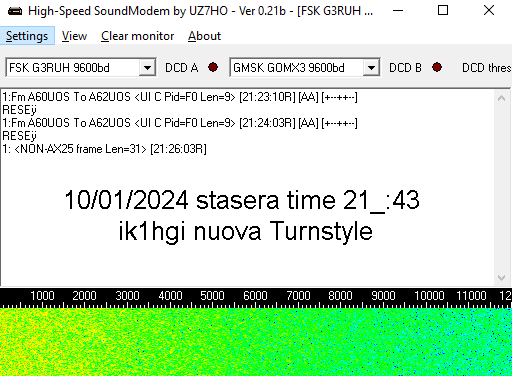The image size is (512, 376).
Task: Open the View menu
Action: click(x=74, y=36)
